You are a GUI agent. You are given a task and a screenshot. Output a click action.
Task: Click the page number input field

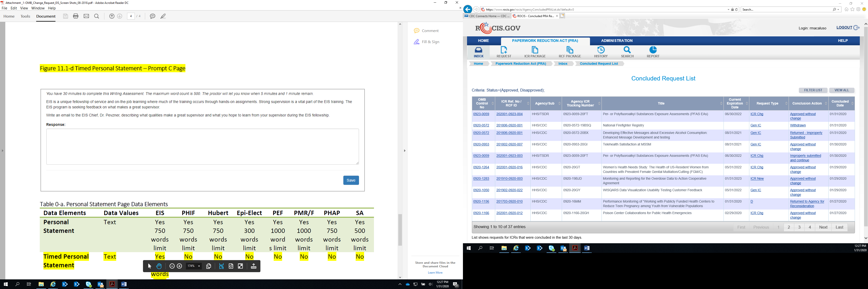[x=131, y=16]
